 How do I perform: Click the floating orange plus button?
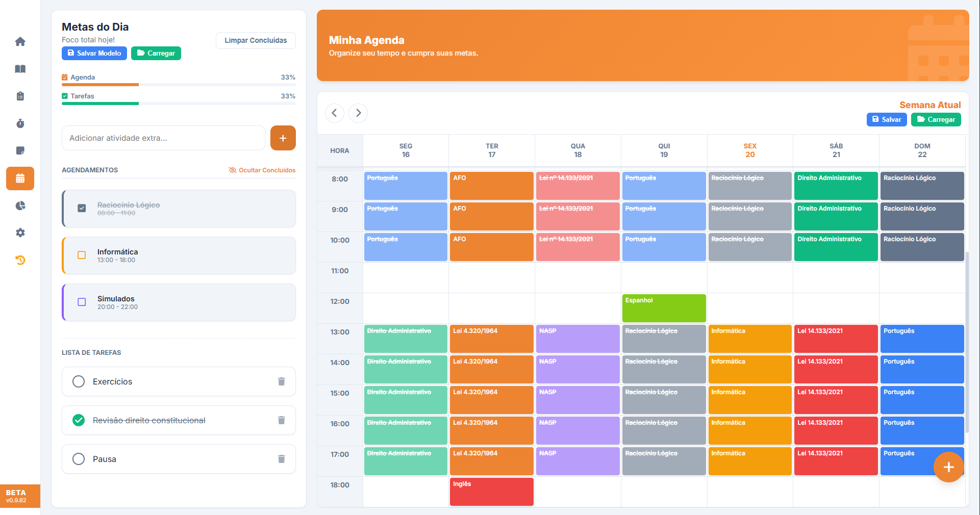pyautogui.click(x=948, y=467)
